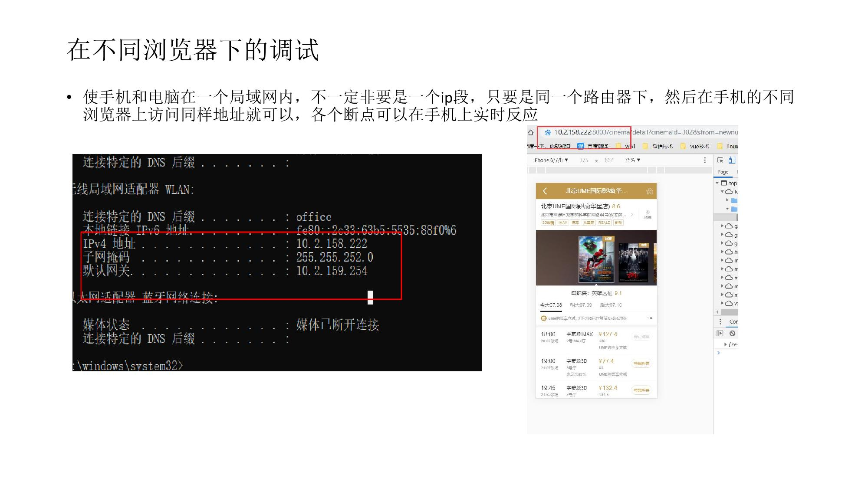
Task: Toggle the console sidebar panel icon
Action: 720,333
